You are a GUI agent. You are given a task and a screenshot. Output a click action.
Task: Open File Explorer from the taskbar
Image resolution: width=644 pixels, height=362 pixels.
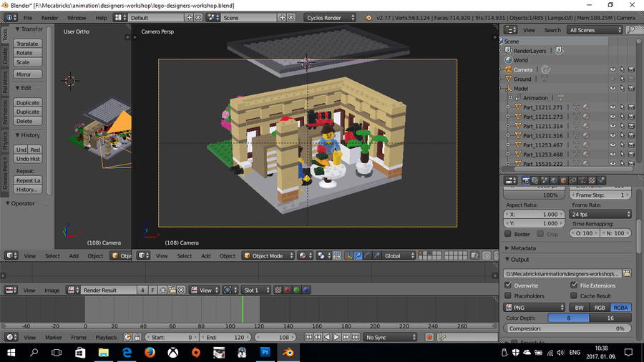[103, 352]
